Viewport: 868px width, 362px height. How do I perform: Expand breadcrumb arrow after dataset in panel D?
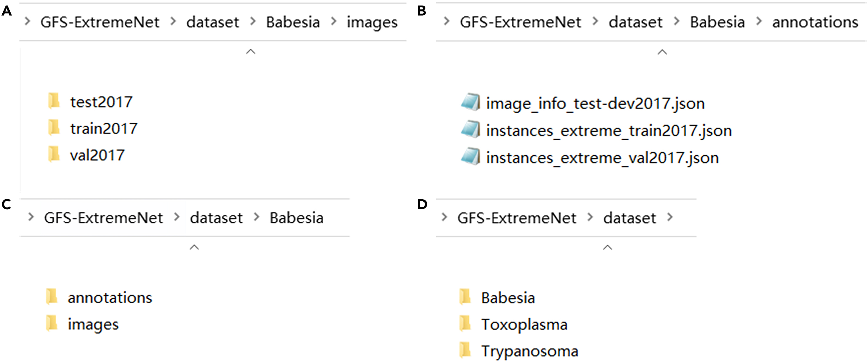click(670, 217)
